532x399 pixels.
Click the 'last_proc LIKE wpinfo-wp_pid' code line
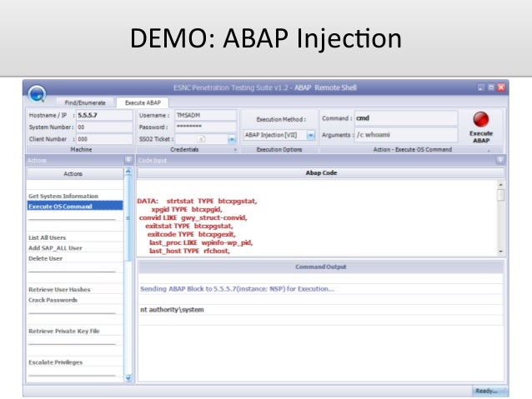click(201, 242)
